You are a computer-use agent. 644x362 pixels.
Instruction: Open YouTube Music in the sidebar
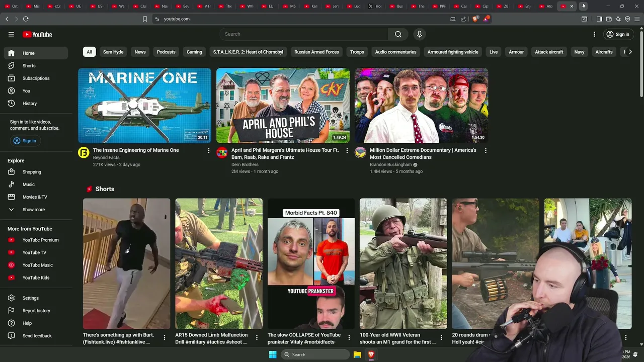(36, 265)
